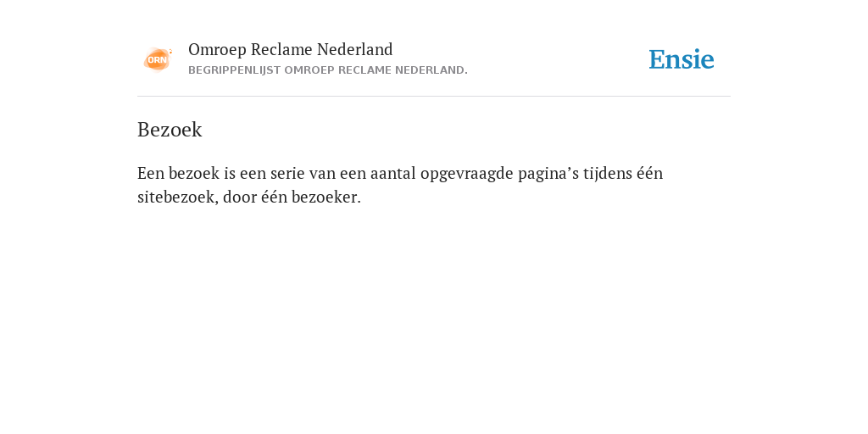Click the orange ORN logo icon
This screenshot has width=868, height=434.
coord(158,59)
